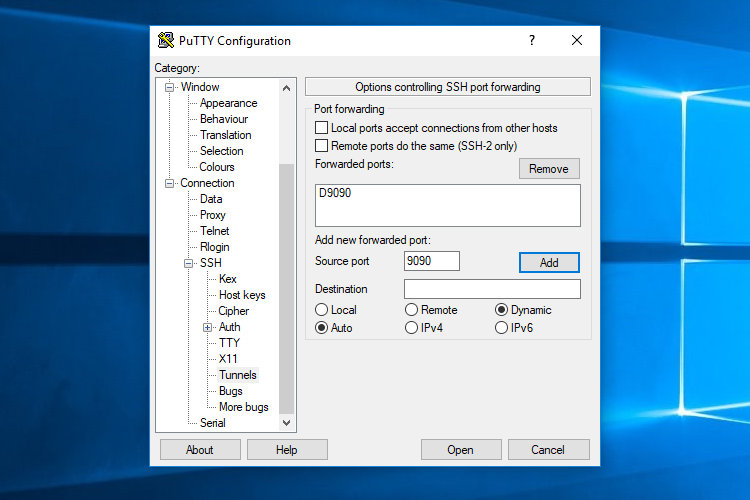Image resolution: width=750 pixels, height=500 pixels.
Task: Open the Tunnels category
Action: click(238, 375)
